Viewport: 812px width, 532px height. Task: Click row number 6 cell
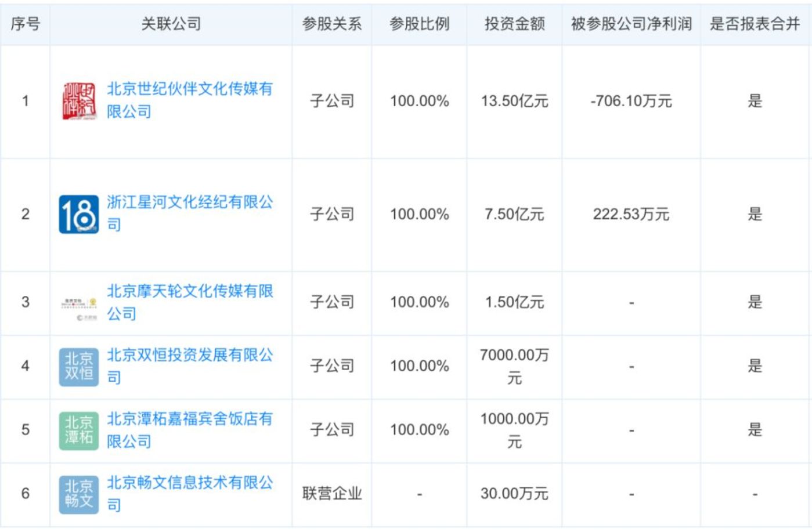pos(26,494)
